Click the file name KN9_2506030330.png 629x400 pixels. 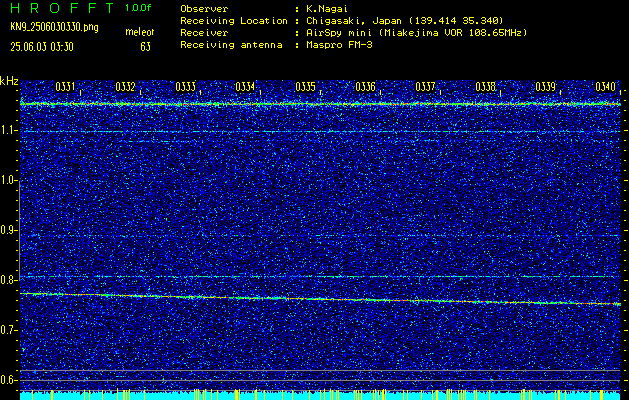click(x=54, y=27)
